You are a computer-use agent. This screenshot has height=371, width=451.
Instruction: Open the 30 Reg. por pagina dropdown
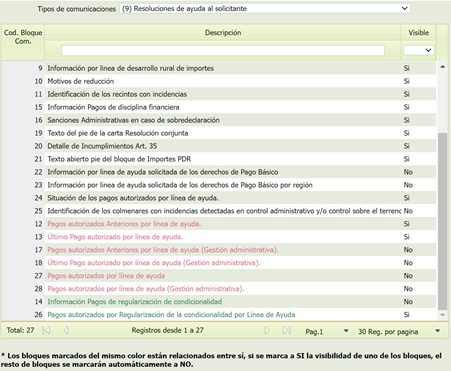438,331
